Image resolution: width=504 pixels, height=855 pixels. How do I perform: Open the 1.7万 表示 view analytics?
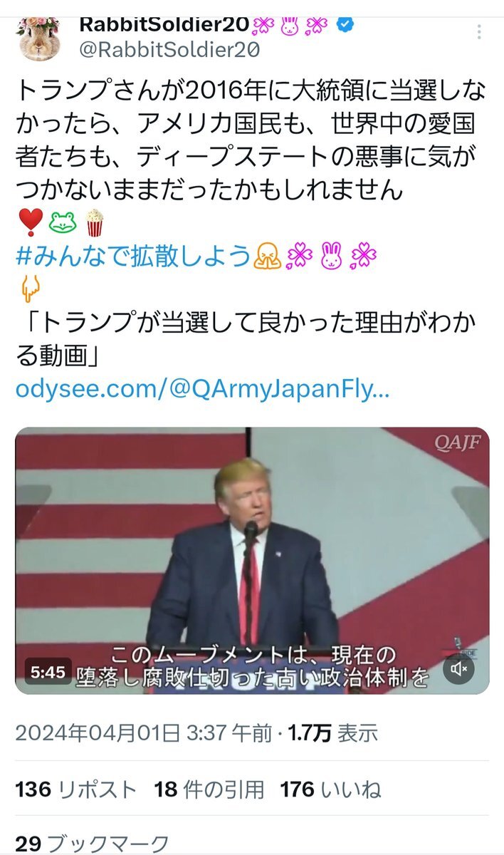(x=332, y=733)
